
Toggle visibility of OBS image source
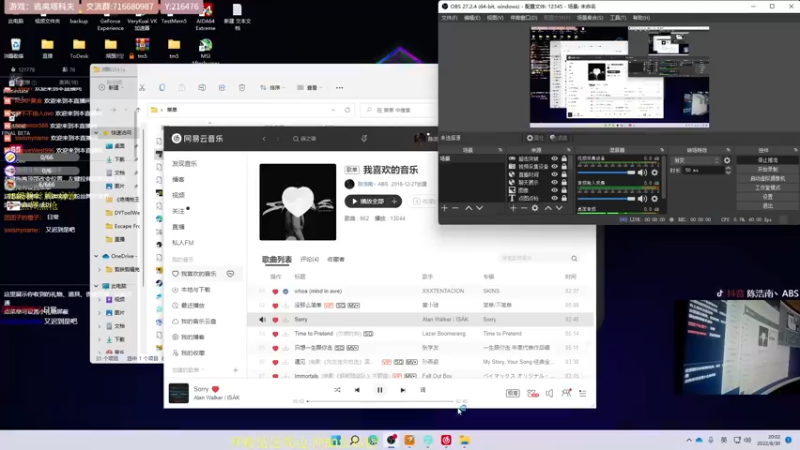click(x=554, y=190)
